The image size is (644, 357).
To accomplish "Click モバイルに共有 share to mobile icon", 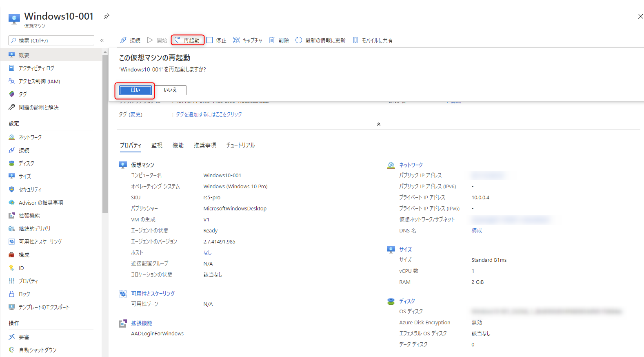I will tap(355, 40).
